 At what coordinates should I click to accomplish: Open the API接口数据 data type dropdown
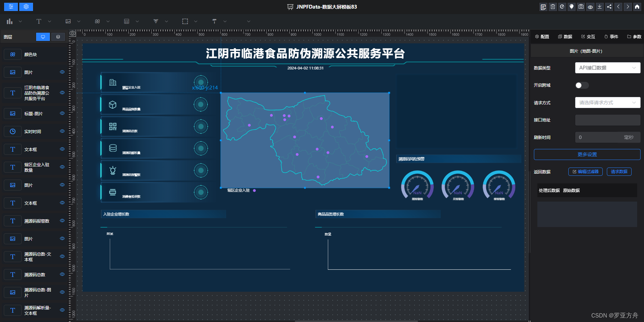pyautogui.click(x=608, y=68)
